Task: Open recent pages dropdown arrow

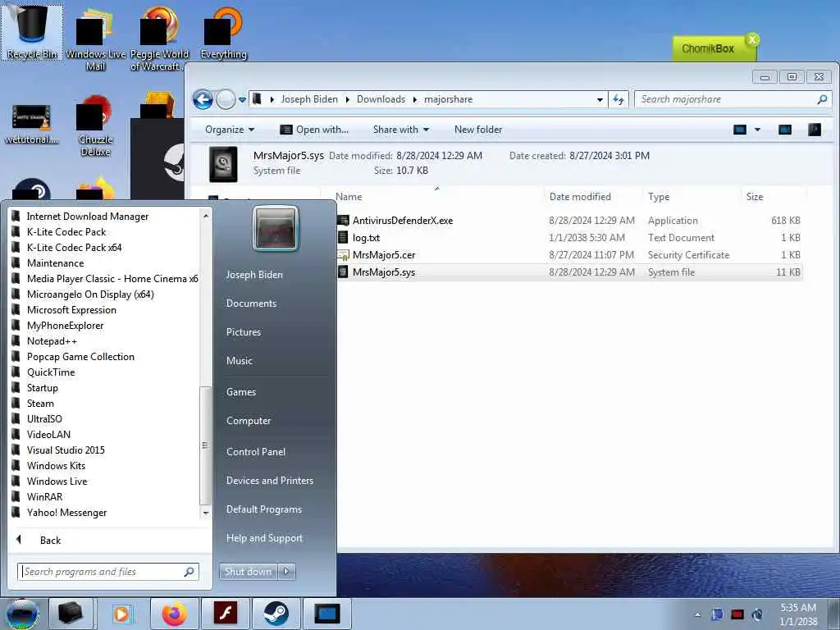Action: tap(242, 99)
